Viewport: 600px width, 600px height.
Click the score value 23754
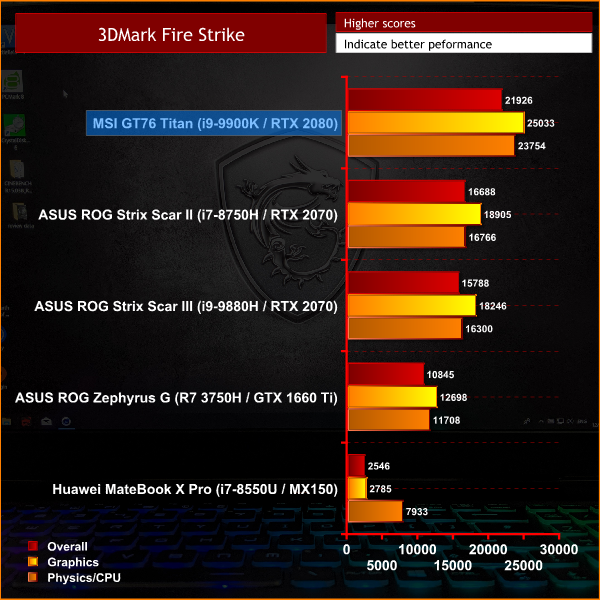[x=532, y=146]
